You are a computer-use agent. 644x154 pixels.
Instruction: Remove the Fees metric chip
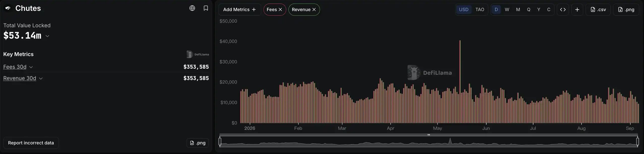[x=280, y=10]
